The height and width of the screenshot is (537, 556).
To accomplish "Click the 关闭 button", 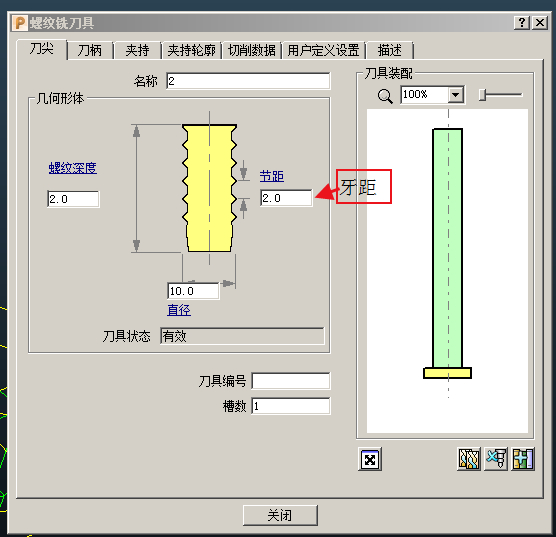I will click(280, 515).
